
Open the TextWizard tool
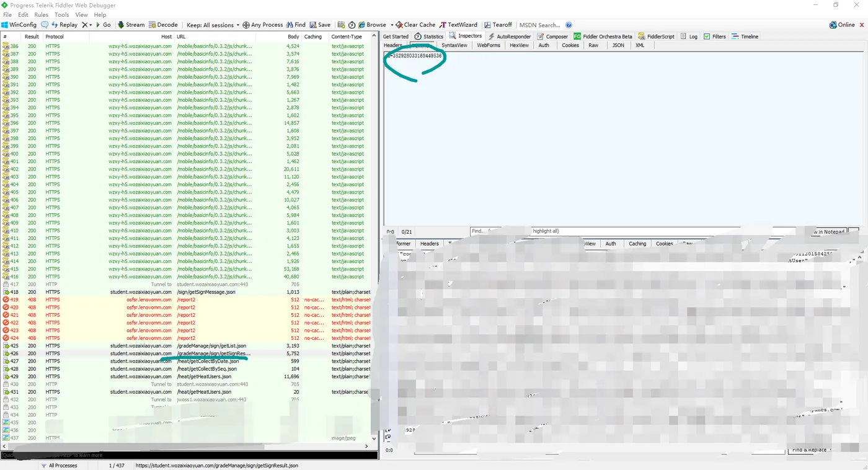(458, 25)
